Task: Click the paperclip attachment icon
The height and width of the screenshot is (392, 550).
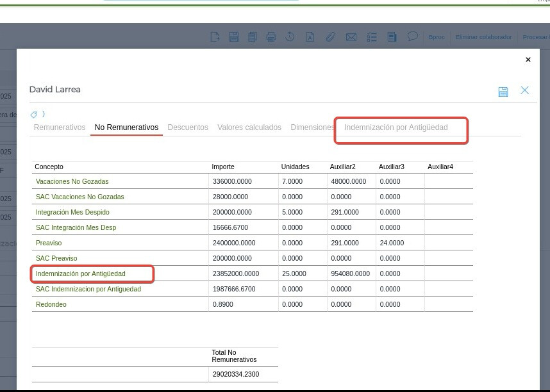Action: tap(330, 37)
